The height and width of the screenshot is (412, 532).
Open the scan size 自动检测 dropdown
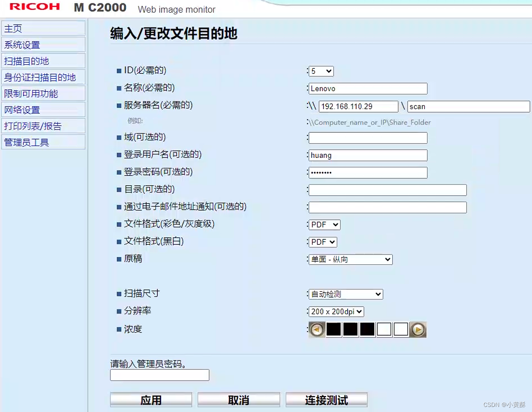(346, 294)
